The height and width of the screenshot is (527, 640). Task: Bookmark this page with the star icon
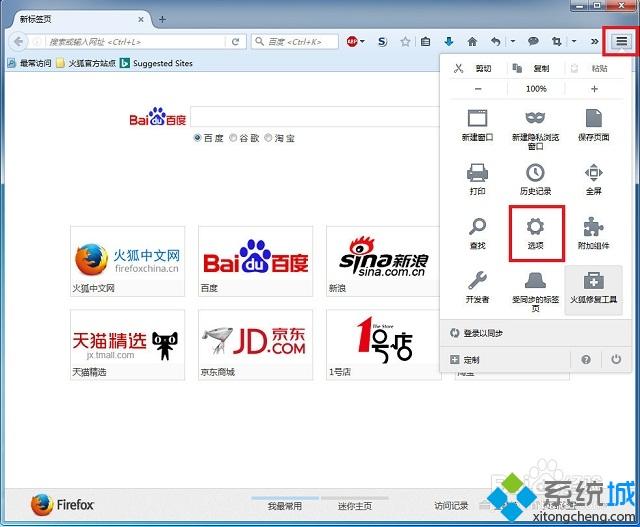click(405, 41)
